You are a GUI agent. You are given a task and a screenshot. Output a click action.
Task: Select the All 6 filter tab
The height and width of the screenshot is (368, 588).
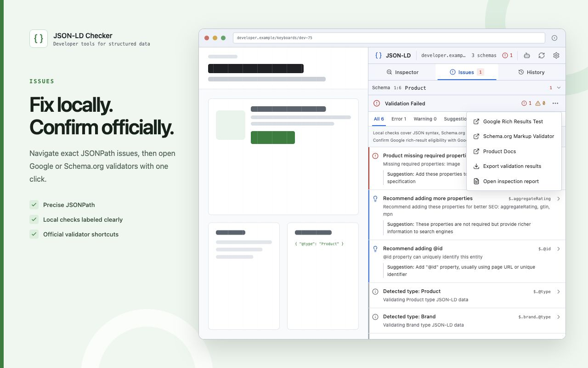pos(379,119)
